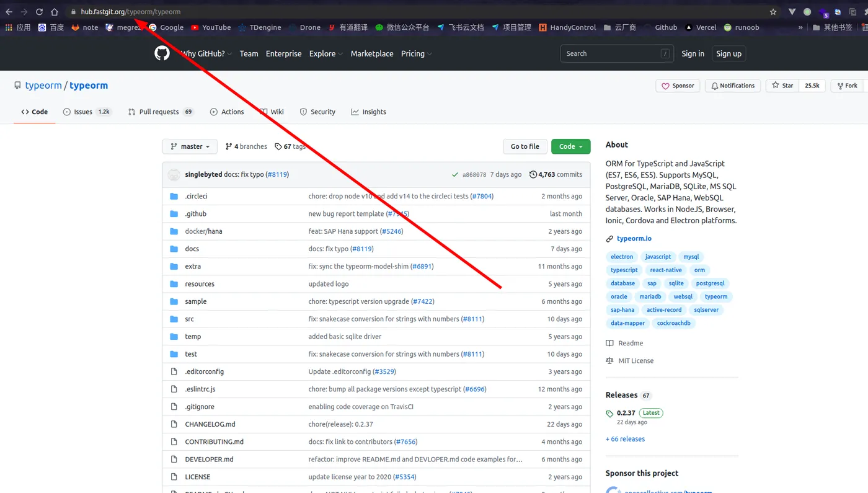Viewport: 868px width, 493px height.
Task: Focus the GitHub Search field
Action: (x=616, y=53)
